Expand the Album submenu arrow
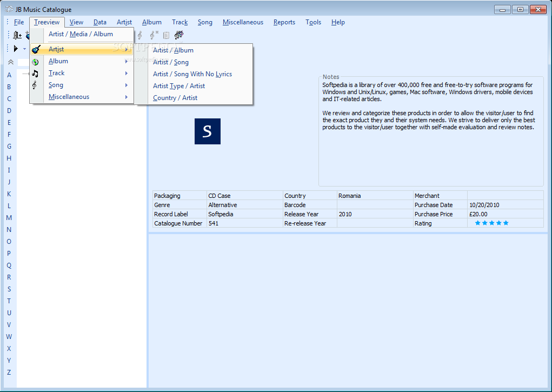The height and width of the screenshot is (392, 552). tap(126, 61)
